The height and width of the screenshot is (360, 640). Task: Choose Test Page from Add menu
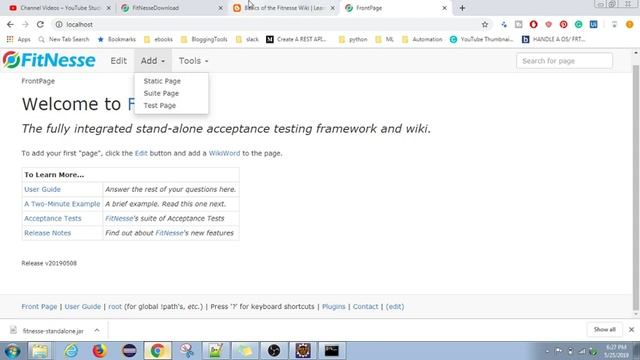pos(160,105)
